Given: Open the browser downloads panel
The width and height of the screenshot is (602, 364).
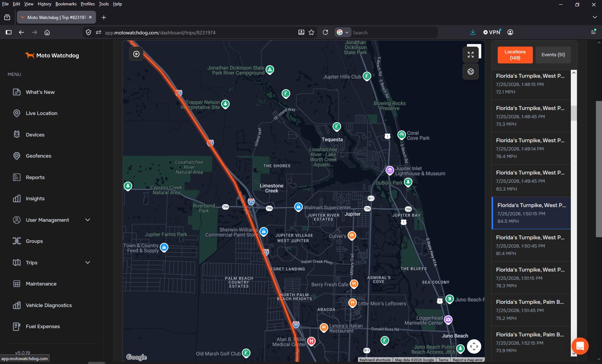Looking at the screenshot, I should click(473, 32).
